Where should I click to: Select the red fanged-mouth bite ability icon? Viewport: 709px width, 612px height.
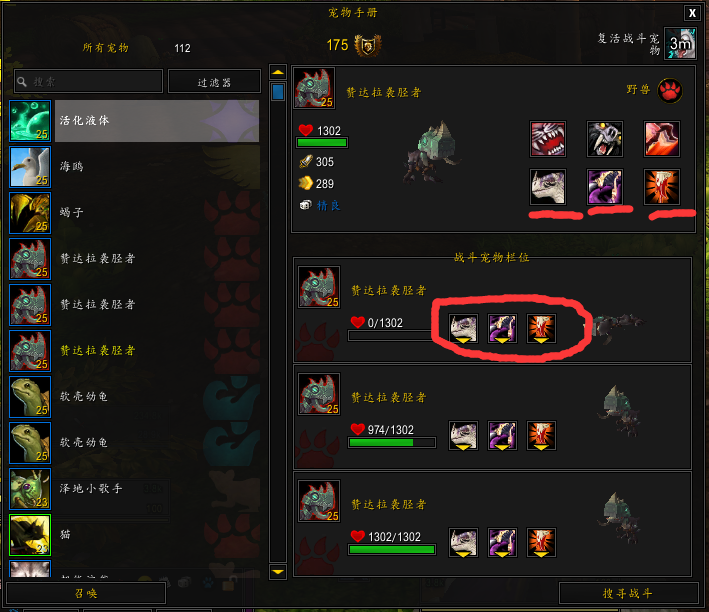click(x=548, y=138)
